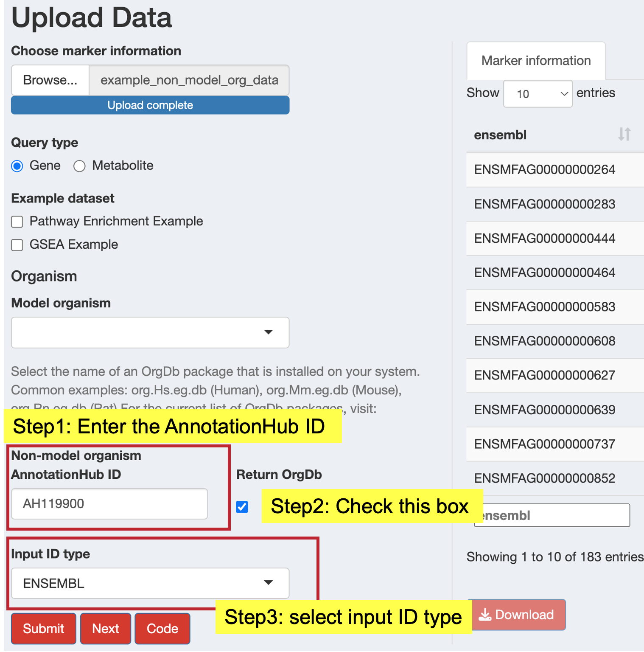The height and width of the screenshot is (652, 644).
Task: Select the Gene query type
Action: pos(17,166)
